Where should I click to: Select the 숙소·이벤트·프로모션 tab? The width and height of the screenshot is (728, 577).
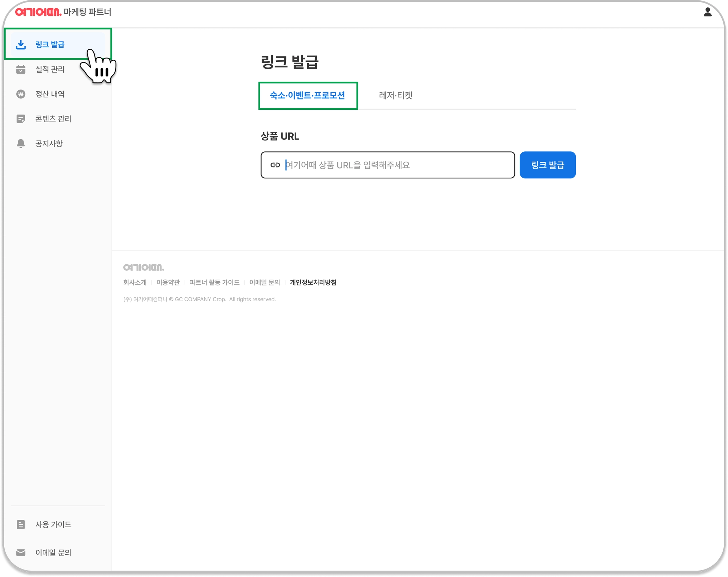click(x=307, y=95)
